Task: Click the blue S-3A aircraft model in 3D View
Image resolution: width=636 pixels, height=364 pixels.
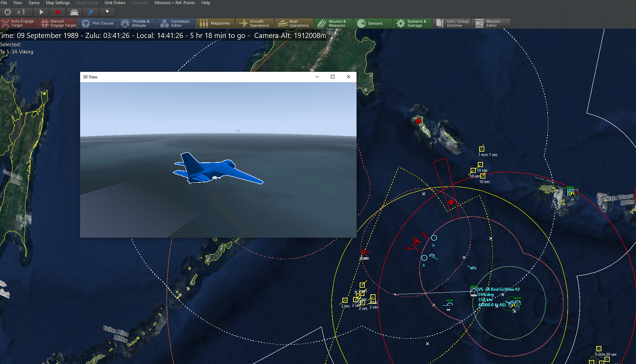Action: 218,169
